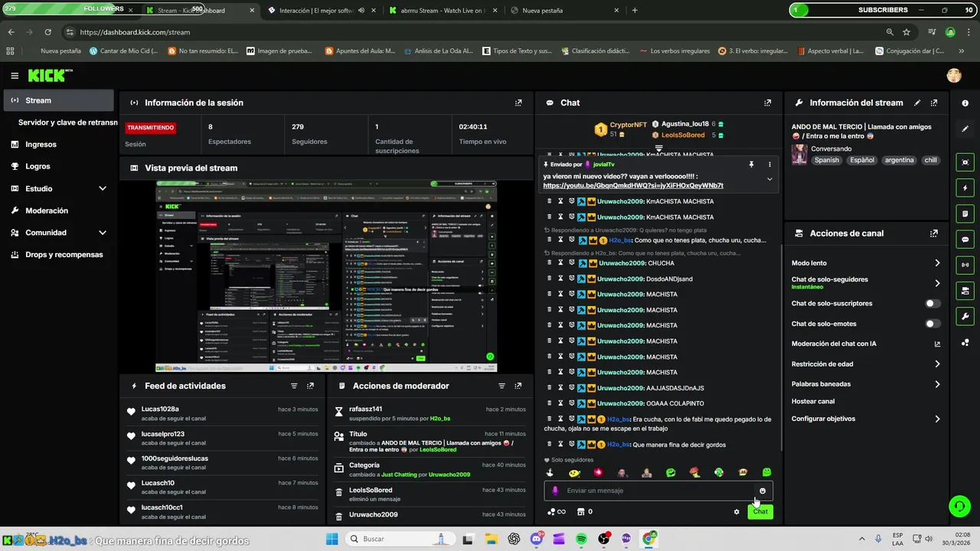
Task: Open chat settings gear icon
Action: click(737, 512)
